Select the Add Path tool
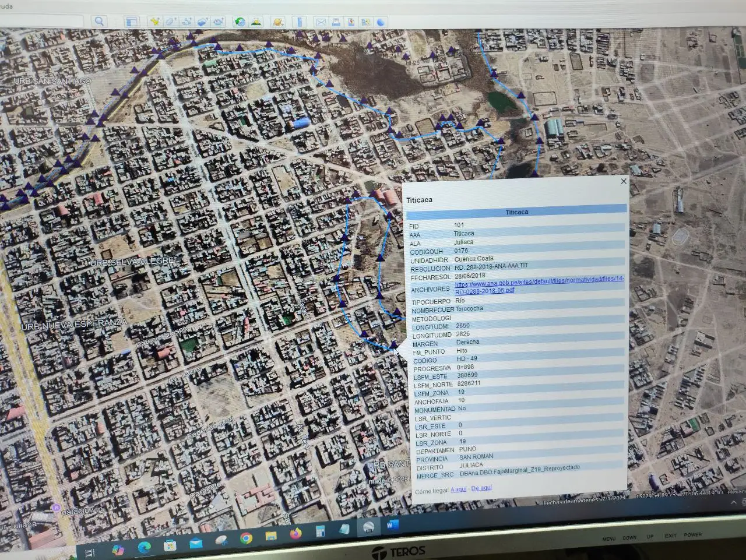 point(186,22)
